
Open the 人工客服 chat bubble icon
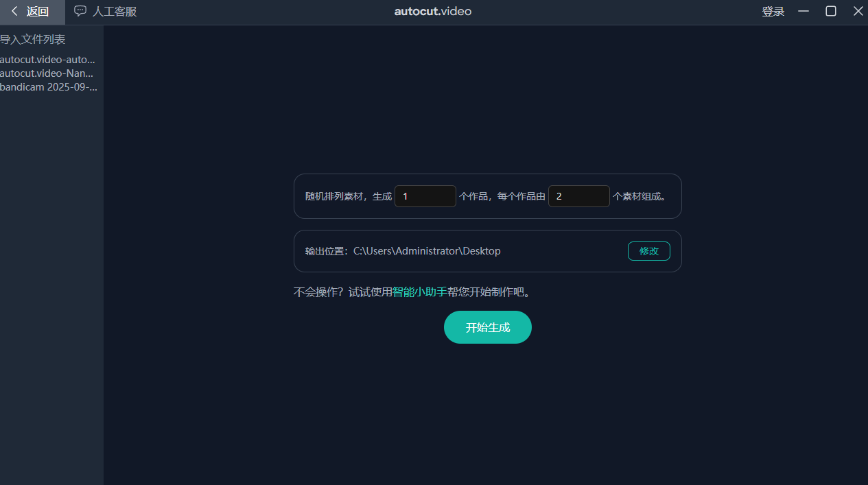coord(80,12)
